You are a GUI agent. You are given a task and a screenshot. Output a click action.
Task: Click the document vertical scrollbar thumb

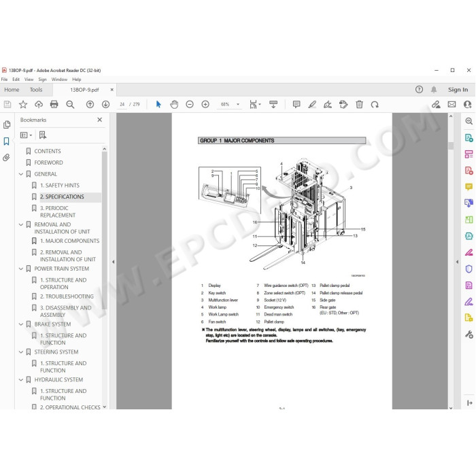(x=450, y=146)
